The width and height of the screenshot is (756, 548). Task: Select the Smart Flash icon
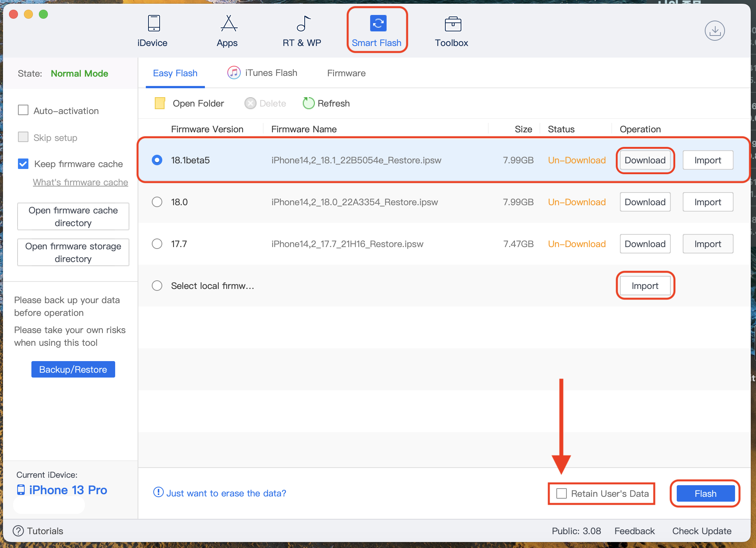click(378, 24)
